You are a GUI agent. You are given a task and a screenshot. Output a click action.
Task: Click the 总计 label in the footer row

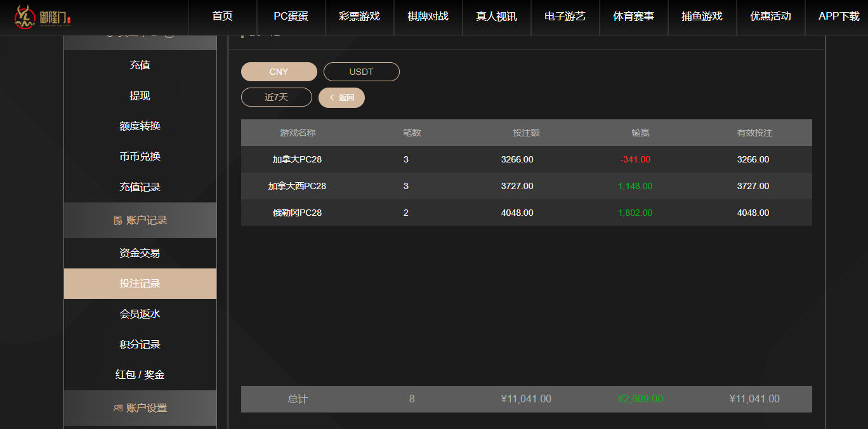click(298, 399)
